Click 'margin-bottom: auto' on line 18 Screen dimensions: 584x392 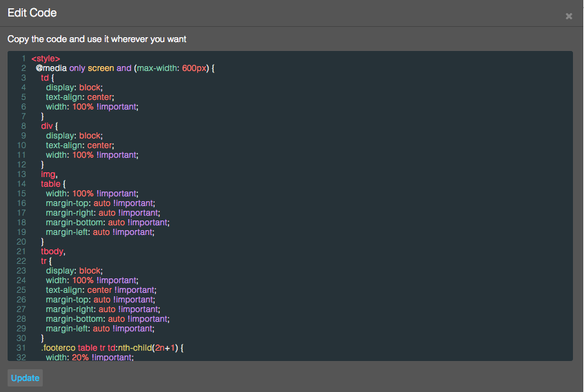click(x=85, y=223)
